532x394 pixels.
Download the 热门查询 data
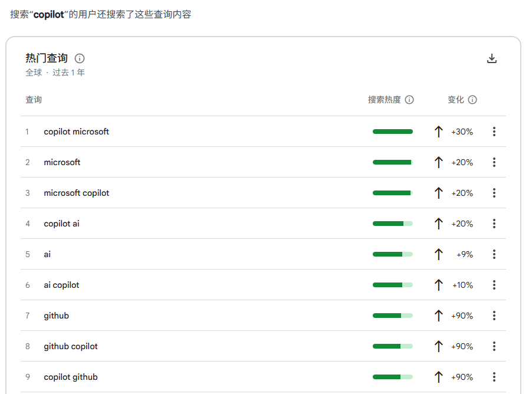(492, 58)
